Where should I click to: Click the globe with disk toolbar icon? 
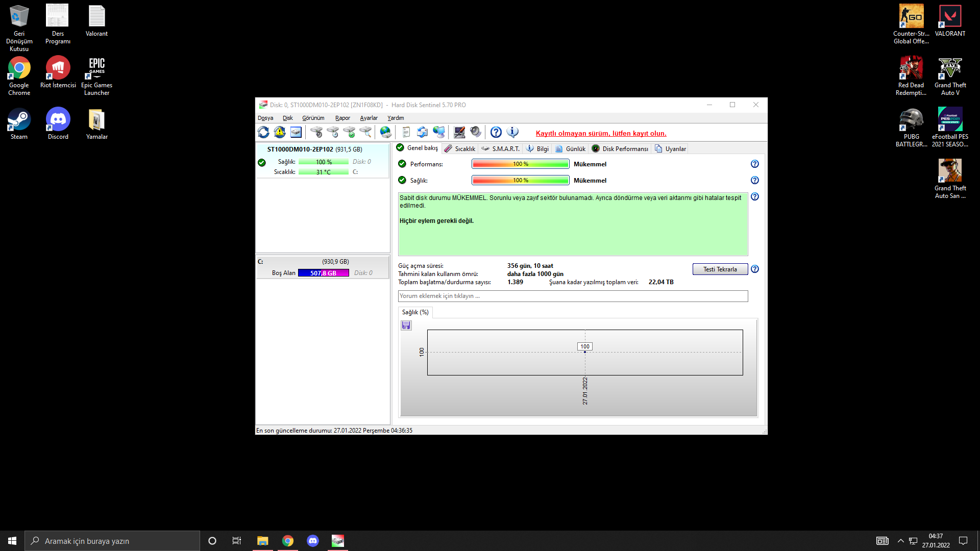click(386, 132)
